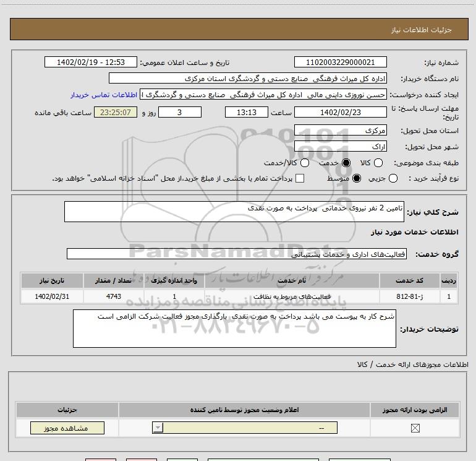Click the اطلاعات مجوزهای ارائه خدمت / کالا heading
This screenshot has width=476, height=461.
[412, 364]
